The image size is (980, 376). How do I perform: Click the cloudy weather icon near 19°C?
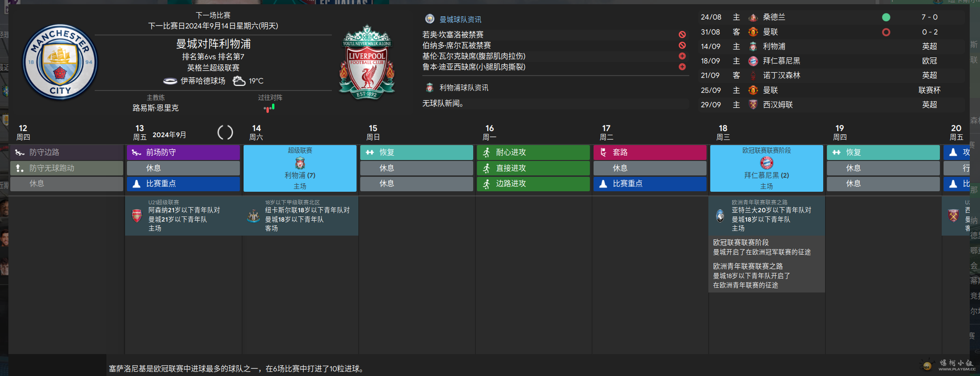(x=239, y=81)
